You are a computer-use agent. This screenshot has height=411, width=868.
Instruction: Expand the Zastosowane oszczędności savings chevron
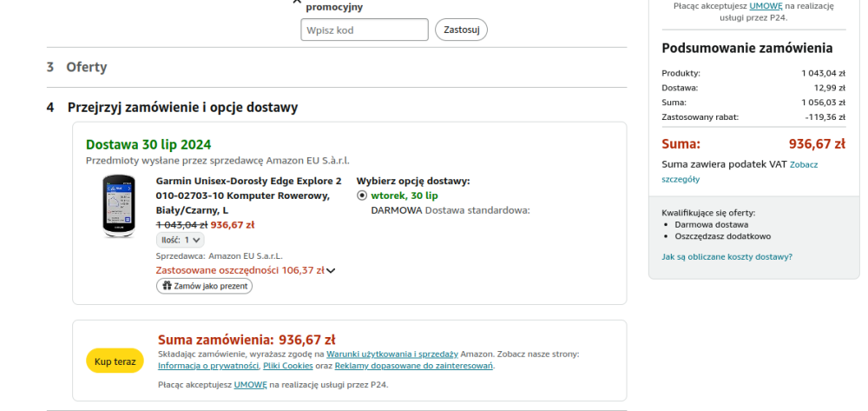(331, 270)
